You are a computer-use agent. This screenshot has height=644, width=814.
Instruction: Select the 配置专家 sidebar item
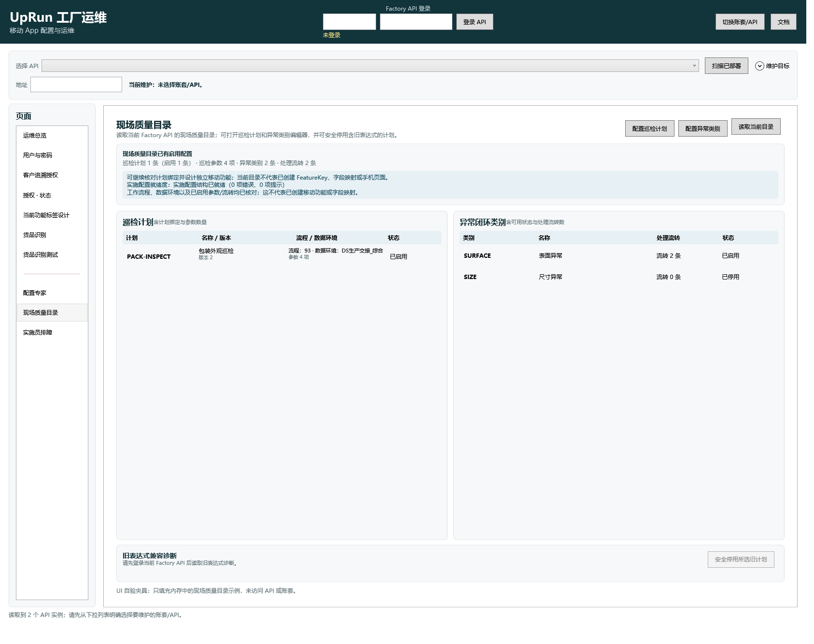point(52,293)
